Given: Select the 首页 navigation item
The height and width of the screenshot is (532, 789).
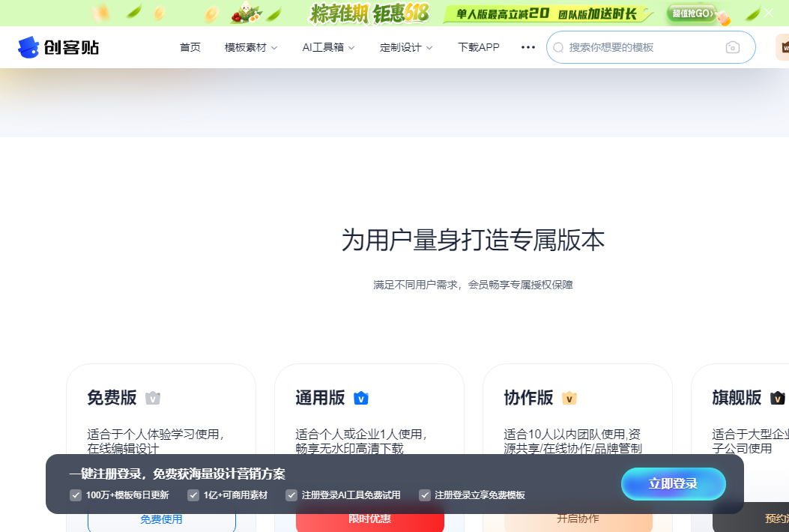Looking at the screenshot, I should click(x=190, y=47).
